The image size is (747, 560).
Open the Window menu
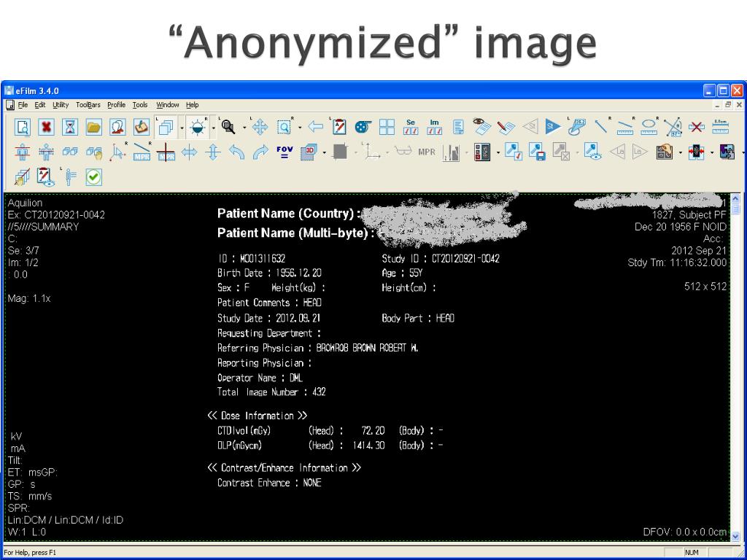tap(168, 105)
